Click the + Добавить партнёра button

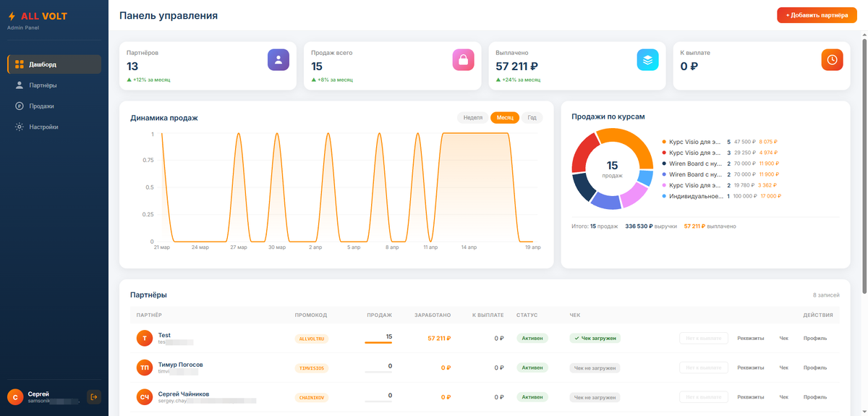(817, 15)
